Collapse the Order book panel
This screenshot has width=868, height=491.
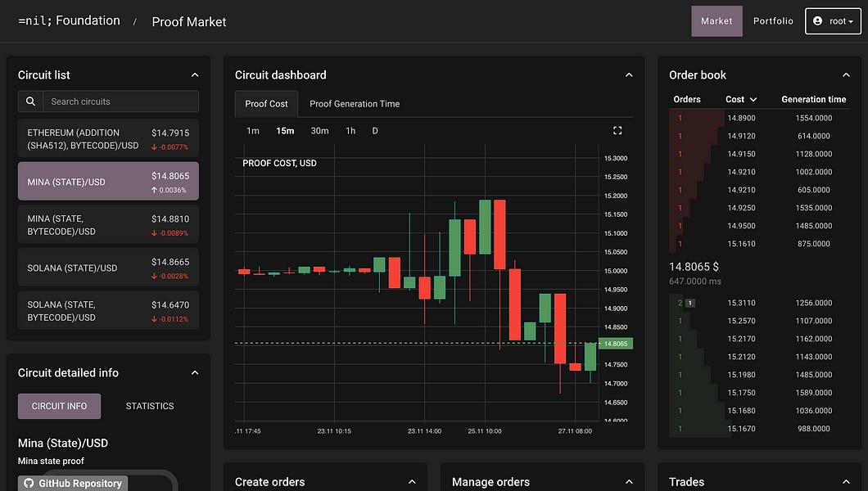click(846, 75)
